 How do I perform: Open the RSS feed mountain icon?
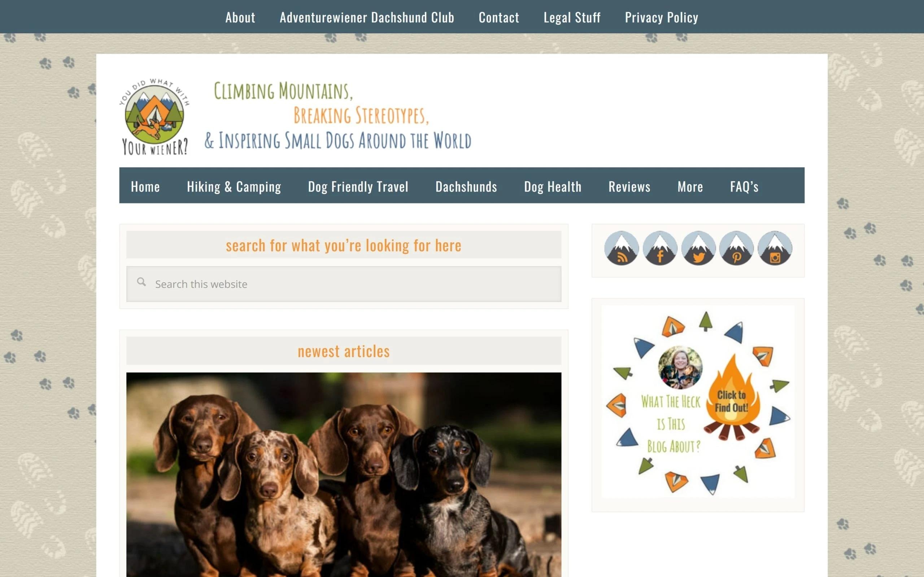(x=621, y=248)
